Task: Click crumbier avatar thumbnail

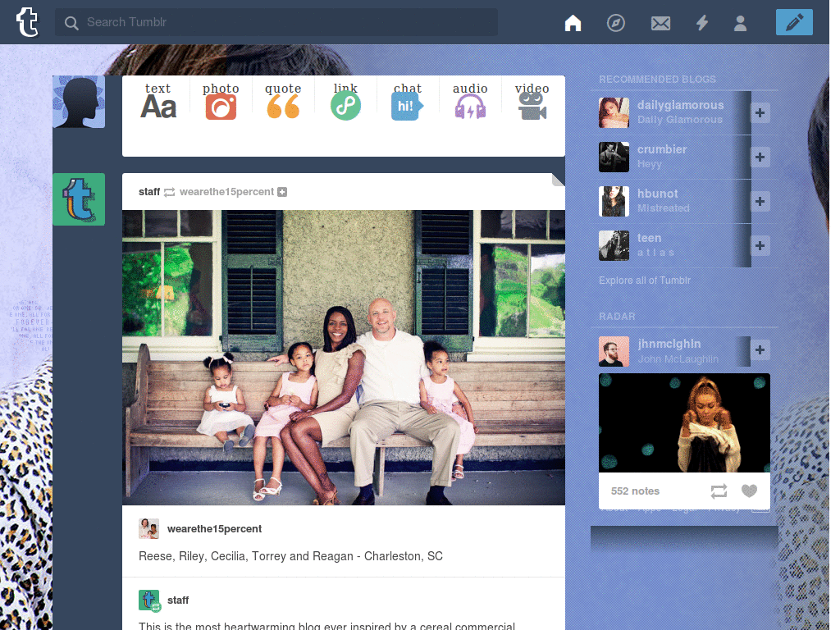Action: pyautogui.click(x=614, y=157)
